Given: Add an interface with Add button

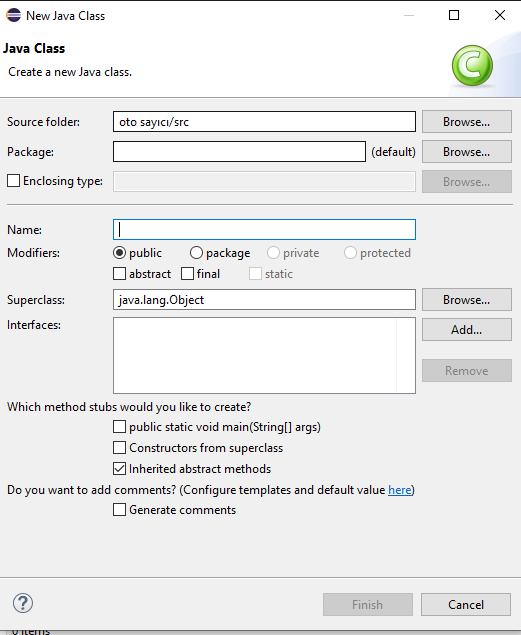Looking at the screenshot, I should pos(467,330).
